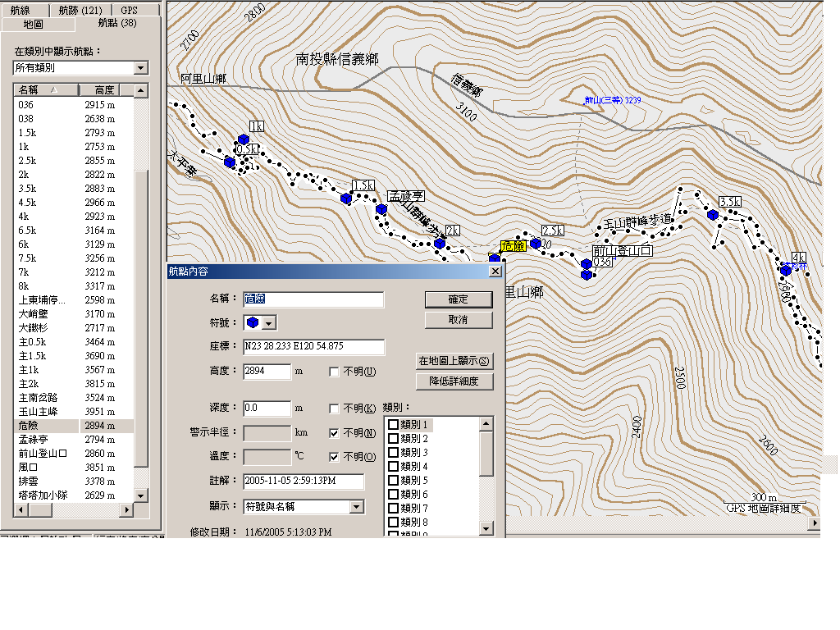
Task: Click the category list scroll-down arrow
Action: click(486, 529)
